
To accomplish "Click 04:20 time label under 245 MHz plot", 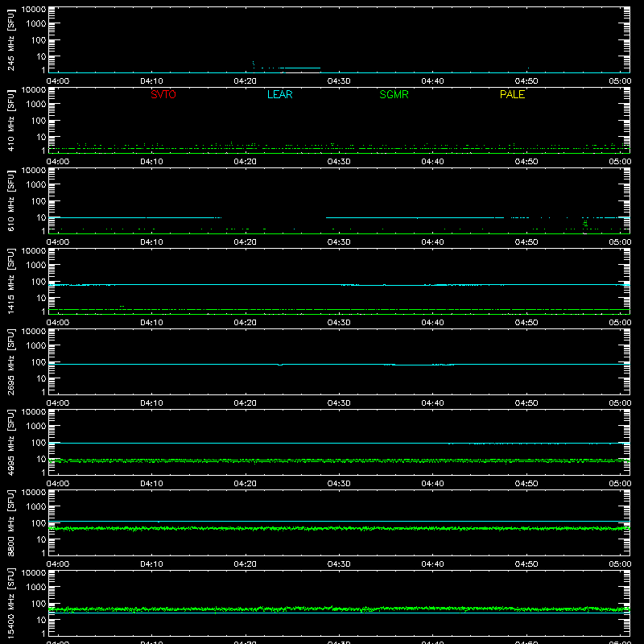I will click(x=246, y=81).
